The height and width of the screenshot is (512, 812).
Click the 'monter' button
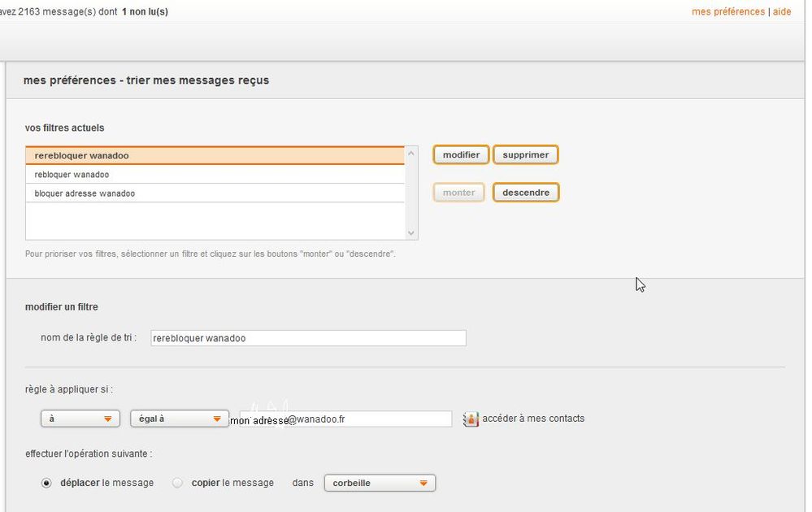459,193
